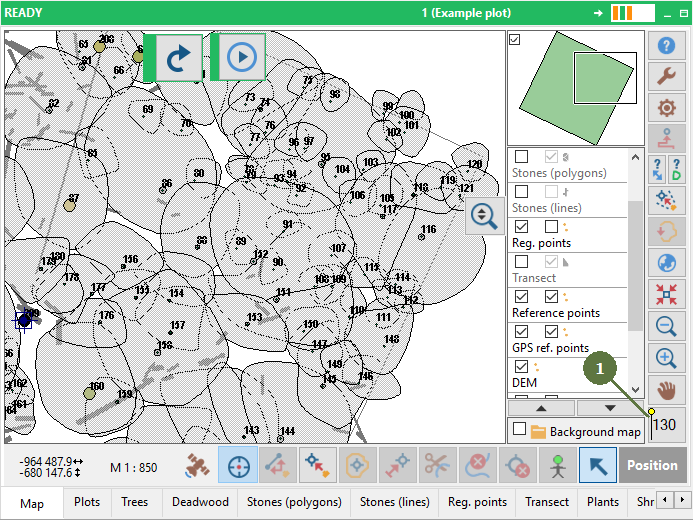Click the overview minimap thumbnail
Viewport: 693px width, 520px height.
pyautogui.click(x=576, y=88)
